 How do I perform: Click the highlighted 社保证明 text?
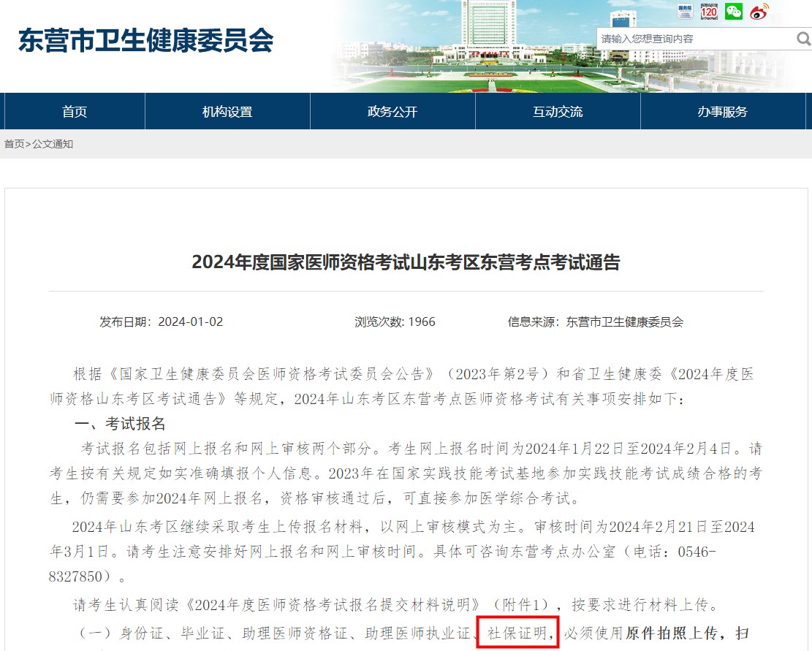[517, 633]
